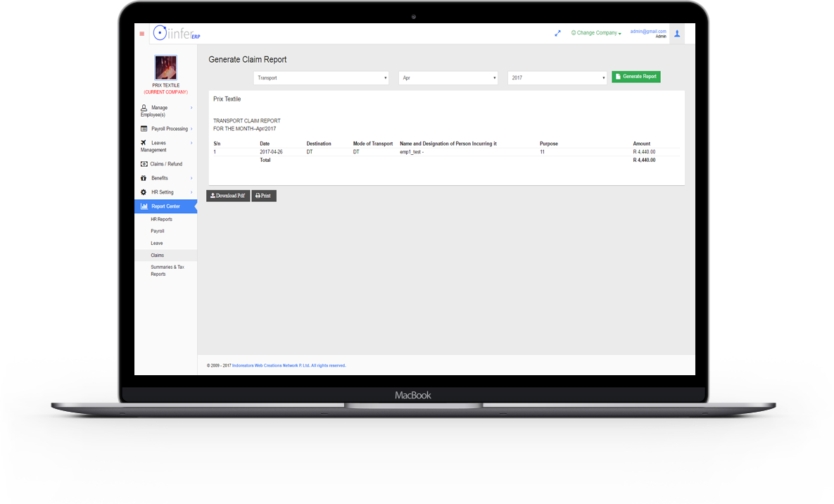Image resolution: width=834 pixels, height=504 pixels.
Task: Open the Change Company dropdown
Action: [x=595, y=33]
